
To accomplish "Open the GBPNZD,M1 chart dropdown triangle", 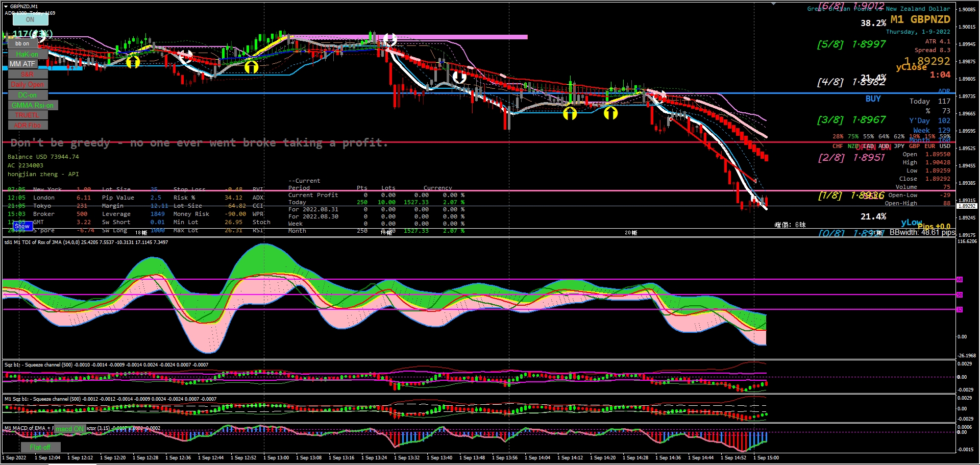I will click(x=6, y=7).
